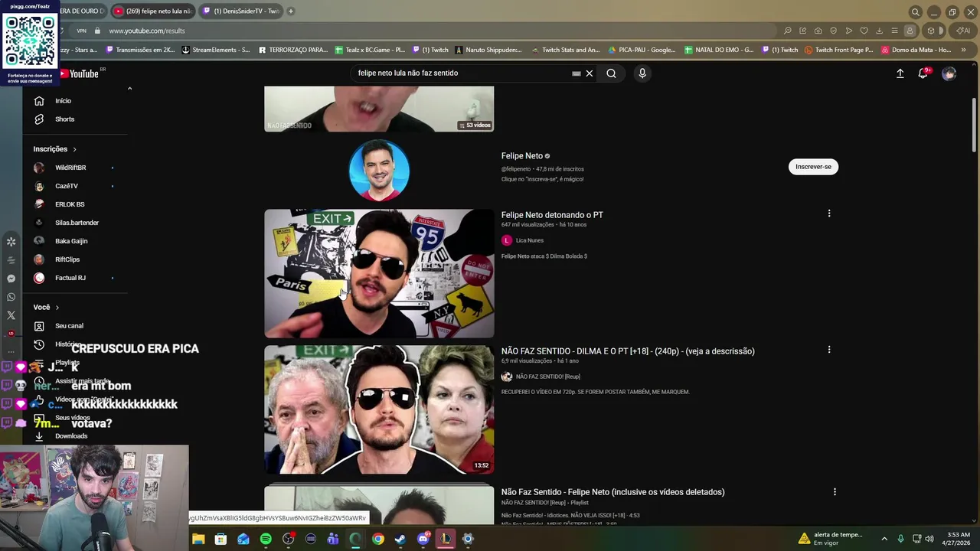
Task: Open a new browser tab
Action: [290, 11]
